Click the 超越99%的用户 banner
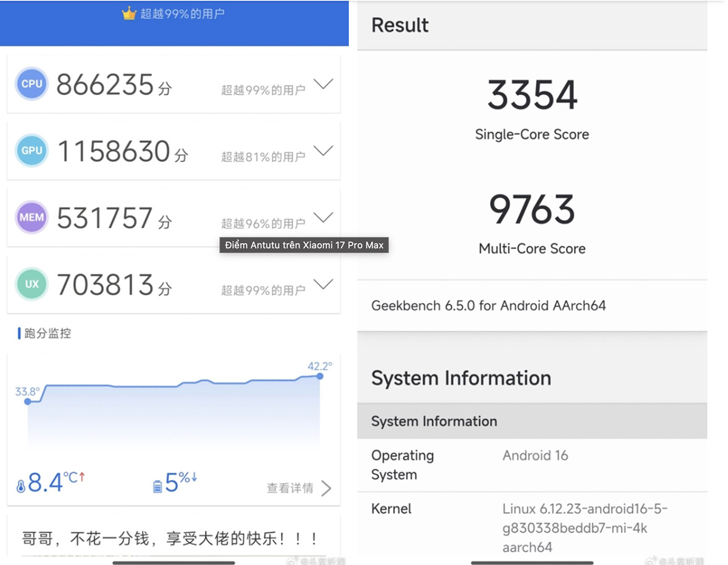Screen dimensions: 728x565 coord(174,13)
